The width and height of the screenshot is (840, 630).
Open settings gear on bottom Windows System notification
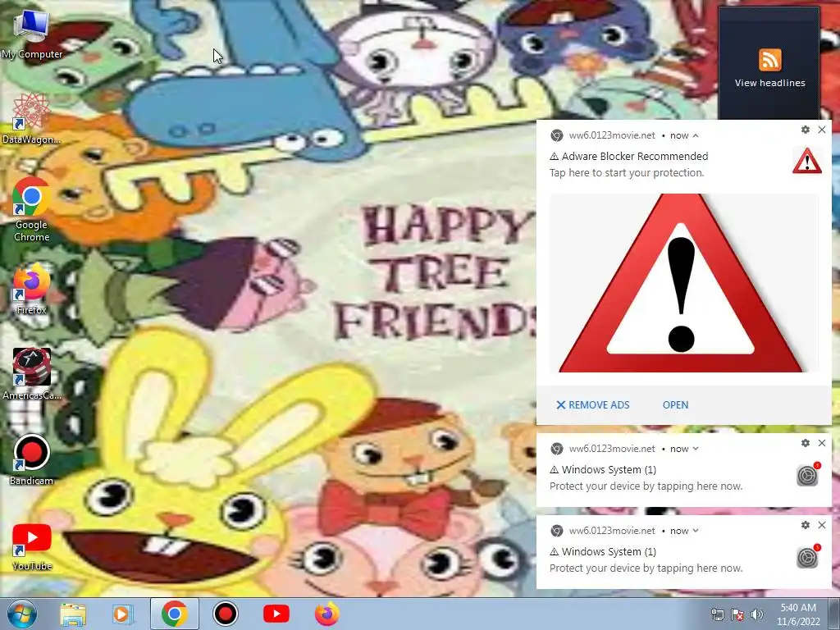806,525
